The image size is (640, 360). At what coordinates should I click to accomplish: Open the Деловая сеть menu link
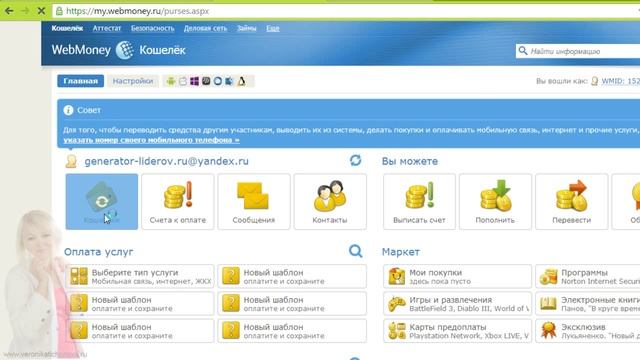(205, 28)
